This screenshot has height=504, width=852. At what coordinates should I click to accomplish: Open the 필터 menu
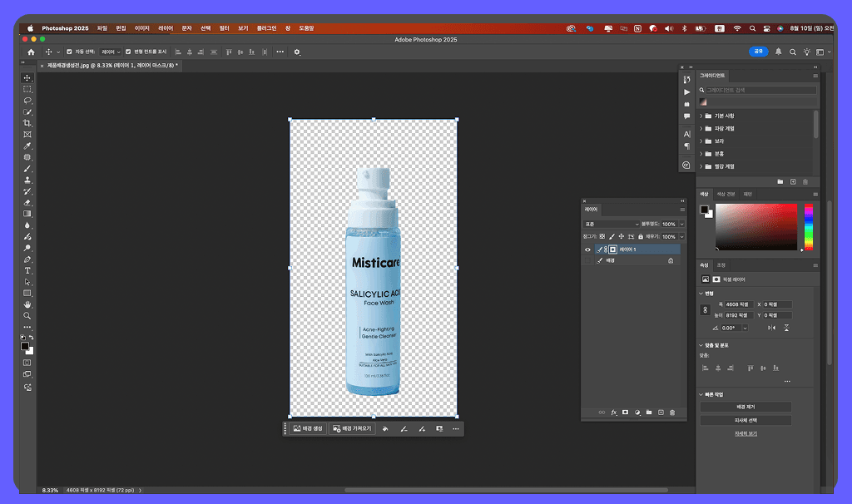(224, 28)
